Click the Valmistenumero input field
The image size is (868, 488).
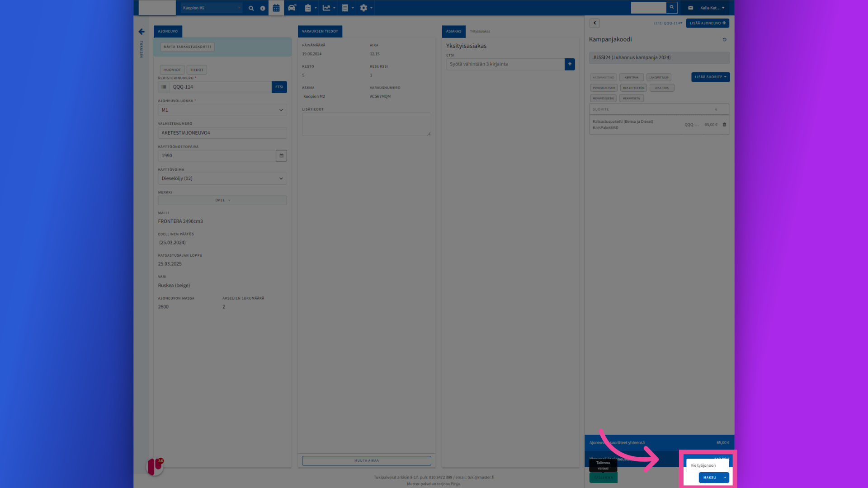pos(222,133)
